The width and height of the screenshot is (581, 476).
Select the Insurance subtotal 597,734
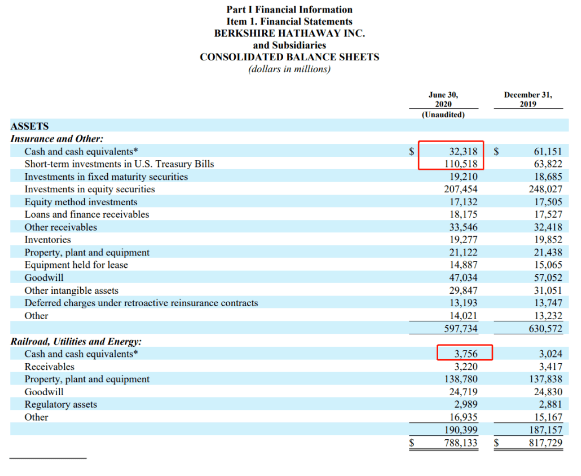coord(461,328)
